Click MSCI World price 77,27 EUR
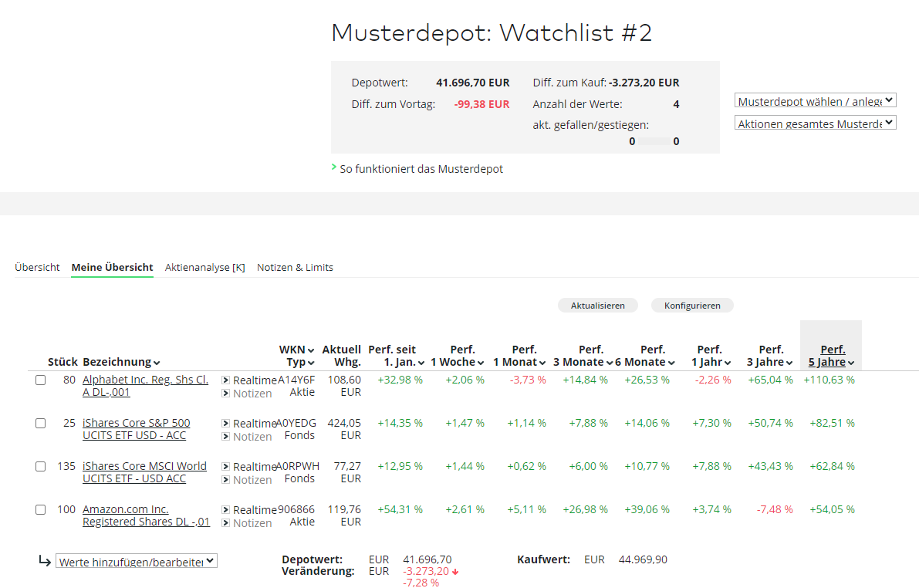Image resolution: width=919 pixels, height=588 pixels. [x=347, y=472]
